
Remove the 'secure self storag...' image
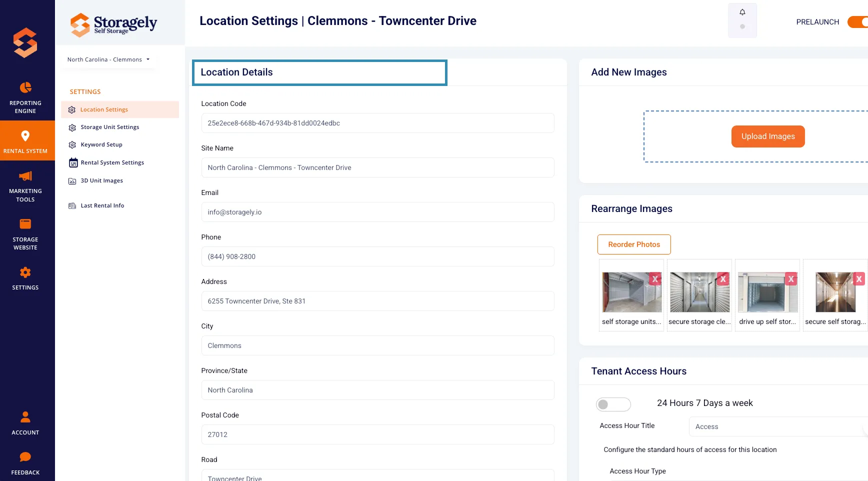click(859, 279)
